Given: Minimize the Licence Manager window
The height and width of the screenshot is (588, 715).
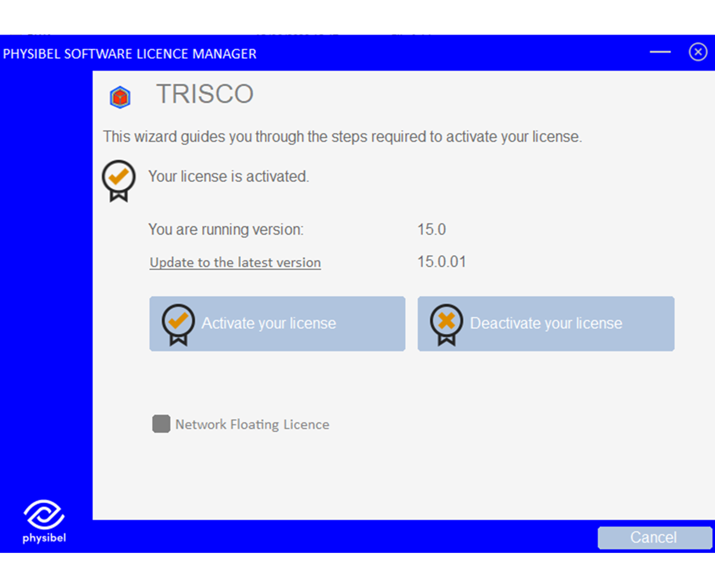Looking at the screenshot, I should click(660, 52).
